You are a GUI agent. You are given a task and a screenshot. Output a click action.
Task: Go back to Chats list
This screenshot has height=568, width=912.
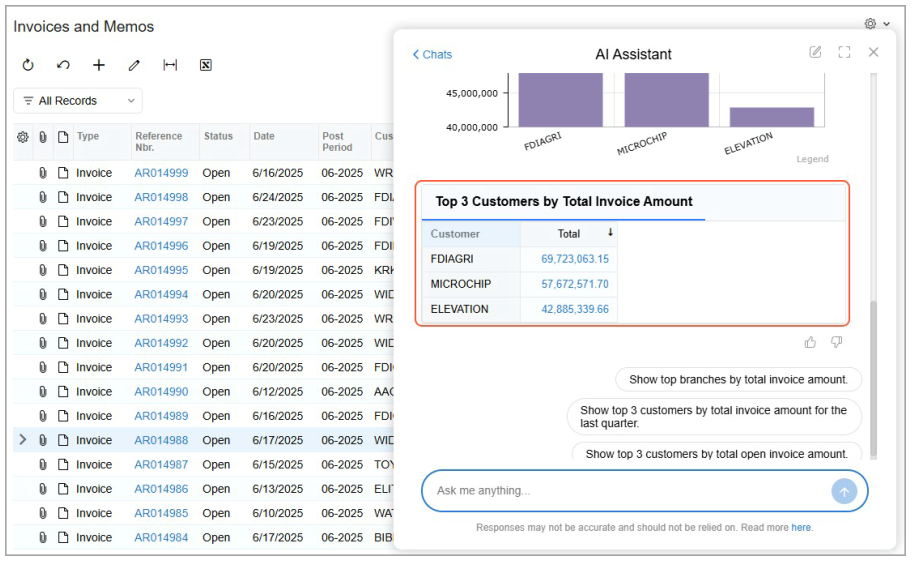pyautogui.click(x=432, y=55)
